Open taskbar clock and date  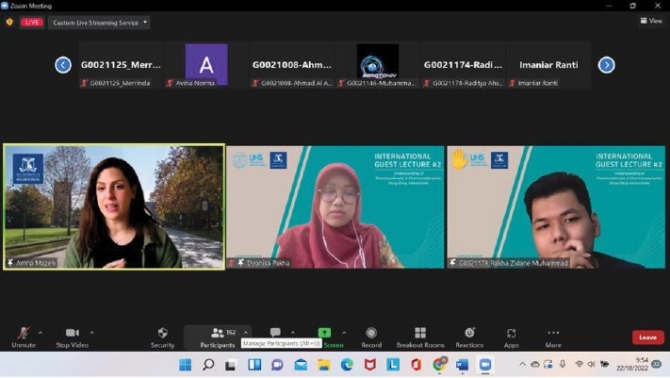pyautogui.click(x=632, y=364)
